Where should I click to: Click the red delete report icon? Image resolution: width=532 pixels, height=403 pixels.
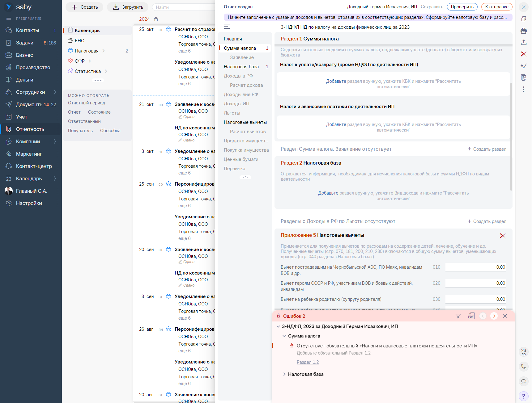pyautogui.click(x=523, y=54)
